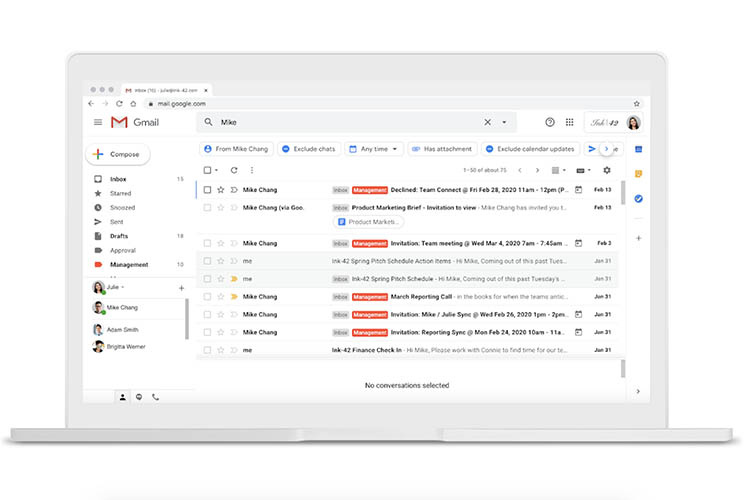Open the settings gear icon
Screen dimensions: 750x500
[x=606, y=170]
